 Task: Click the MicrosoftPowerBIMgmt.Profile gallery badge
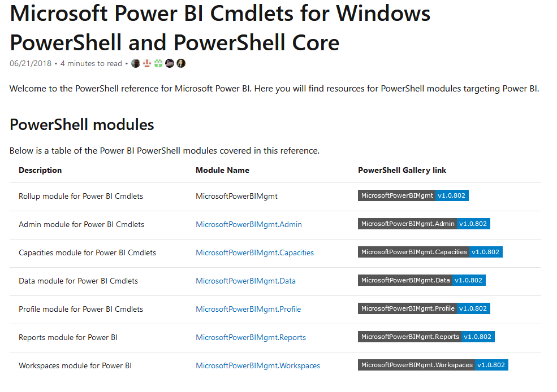click(424, 308)
